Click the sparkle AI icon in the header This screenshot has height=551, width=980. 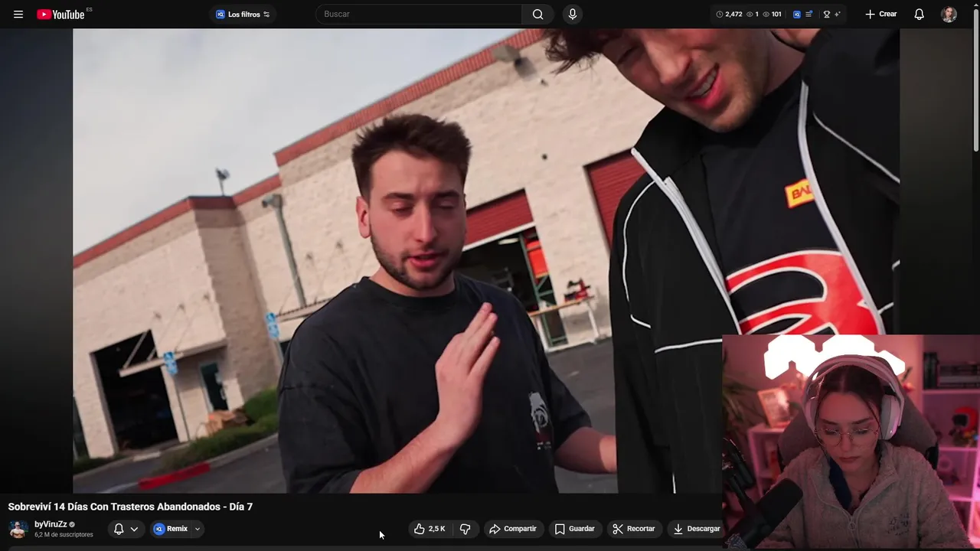(837, 15)
